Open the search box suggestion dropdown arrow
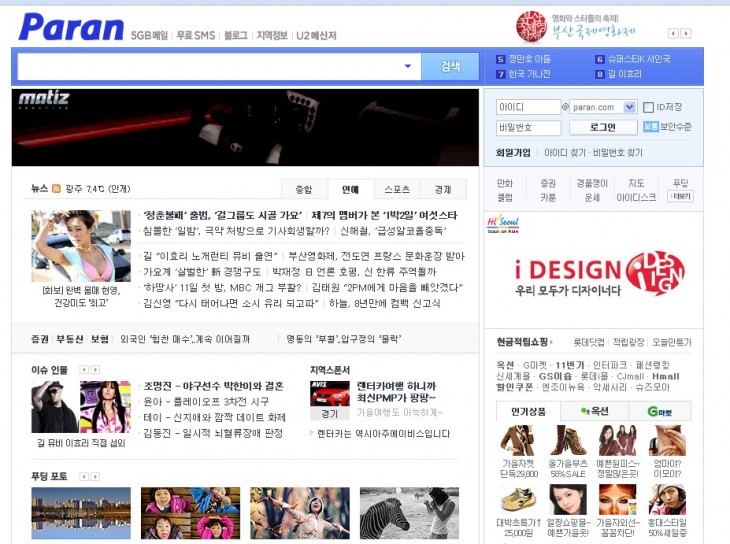The image size is (730, 544). tap(407, 67)
